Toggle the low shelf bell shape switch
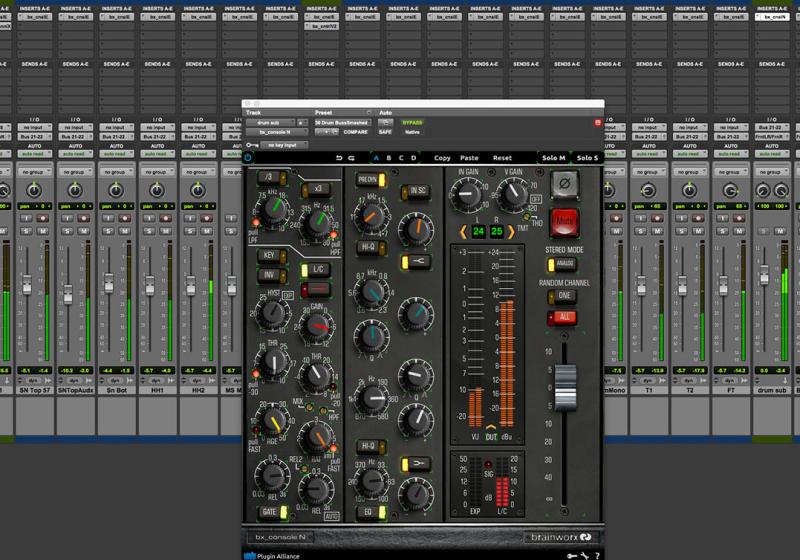 coord(416,464)
